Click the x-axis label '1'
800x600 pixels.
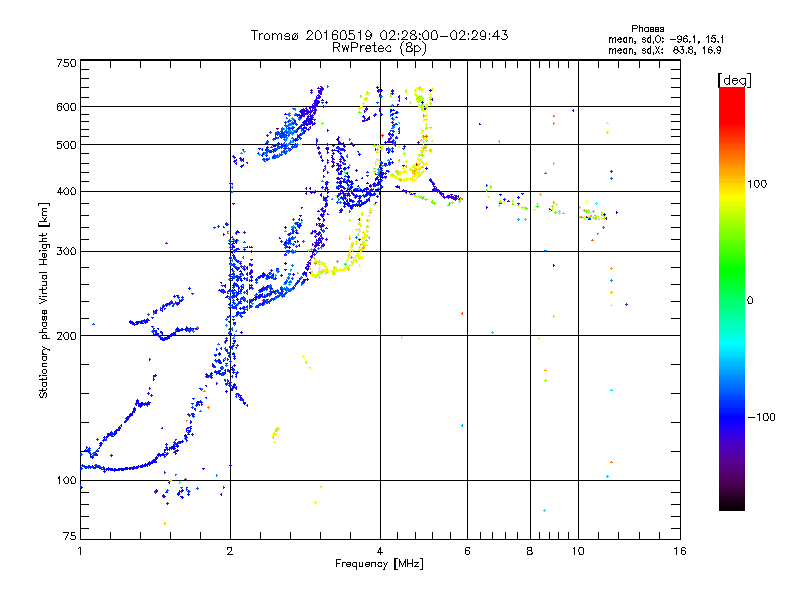click(80, 551)
